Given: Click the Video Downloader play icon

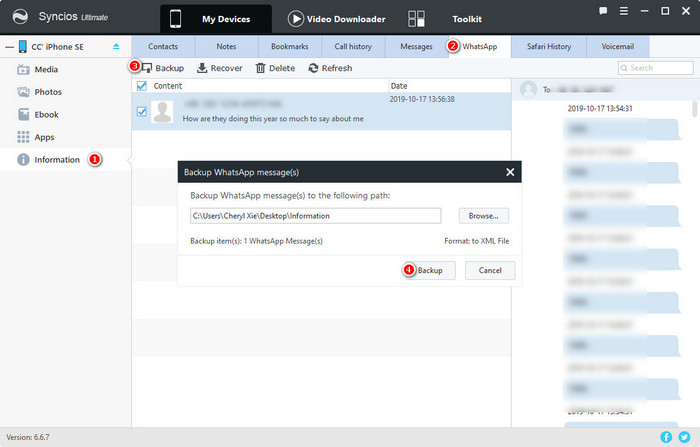Looking at the screenshot, I should (x=296, y=19).
